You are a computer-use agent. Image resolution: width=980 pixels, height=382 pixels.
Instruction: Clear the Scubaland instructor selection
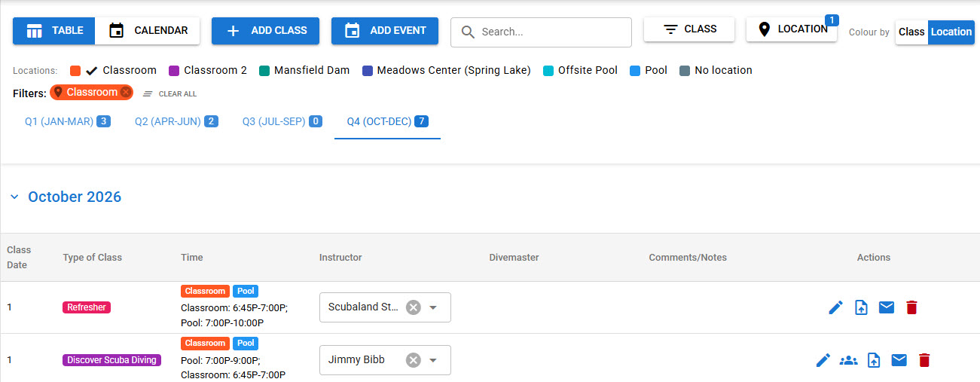click(413, 307)
